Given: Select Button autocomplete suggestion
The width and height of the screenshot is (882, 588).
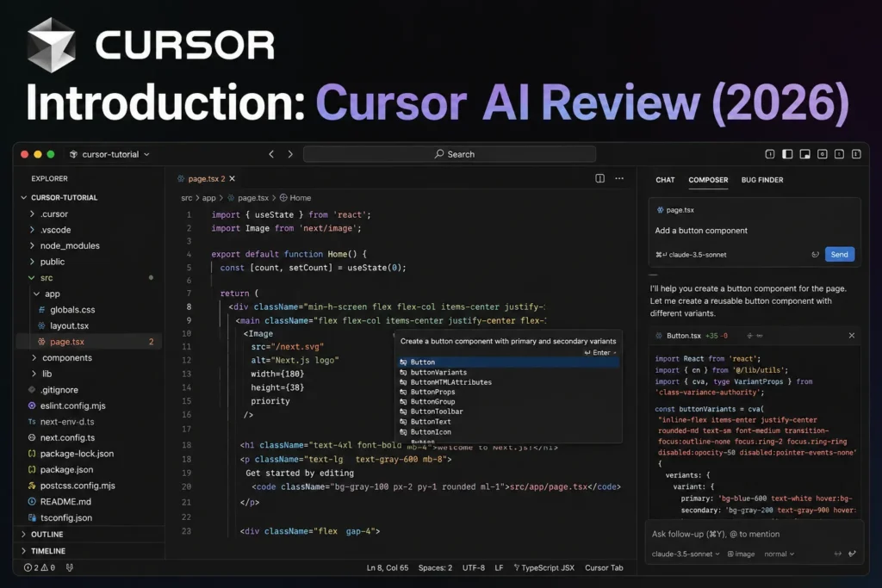Looking at the screenshot, I should 508,362.
